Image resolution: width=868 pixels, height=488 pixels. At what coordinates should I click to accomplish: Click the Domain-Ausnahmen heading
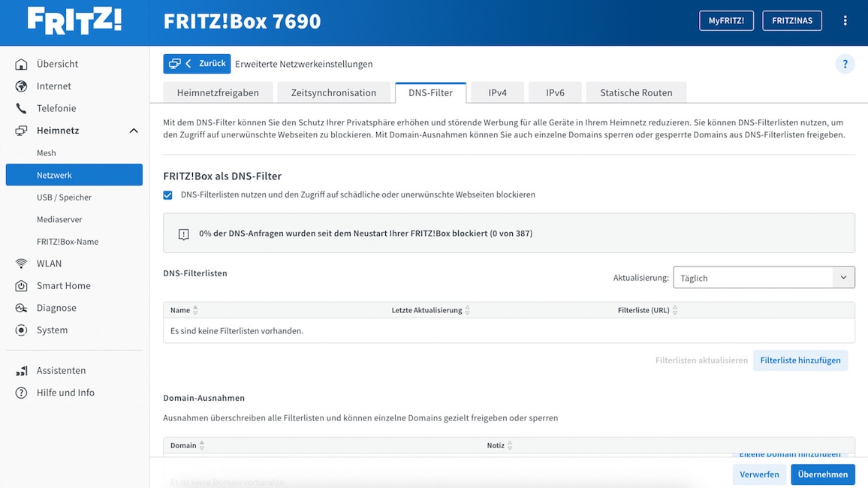click(203, 398)
